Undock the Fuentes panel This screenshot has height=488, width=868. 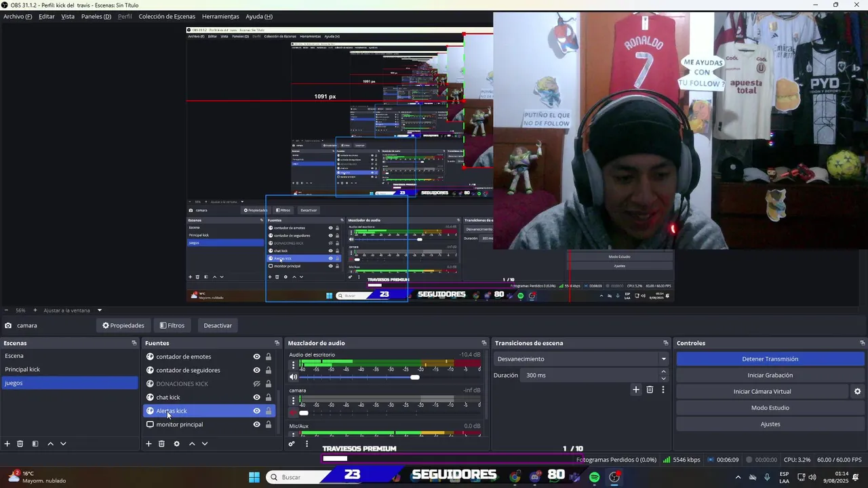pyautogui.click(x=277, y=343)
